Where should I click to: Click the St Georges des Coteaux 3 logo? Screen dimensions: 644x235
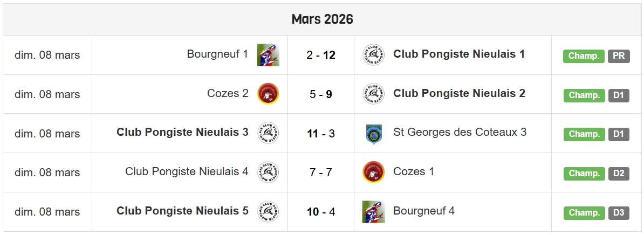[x=374, y=133]
